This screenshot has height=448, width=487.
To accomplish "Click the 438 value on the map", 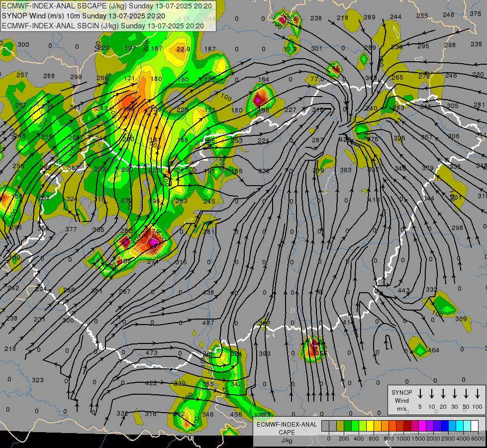I will pos(208,292).
